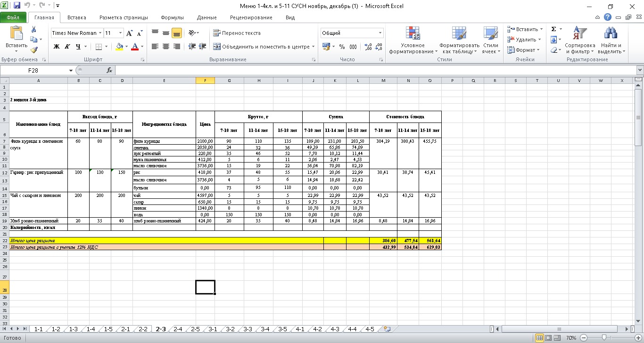Screen dimensions: 644x343
Task: Toggle italic formatting
Action: tap(67, 47)
